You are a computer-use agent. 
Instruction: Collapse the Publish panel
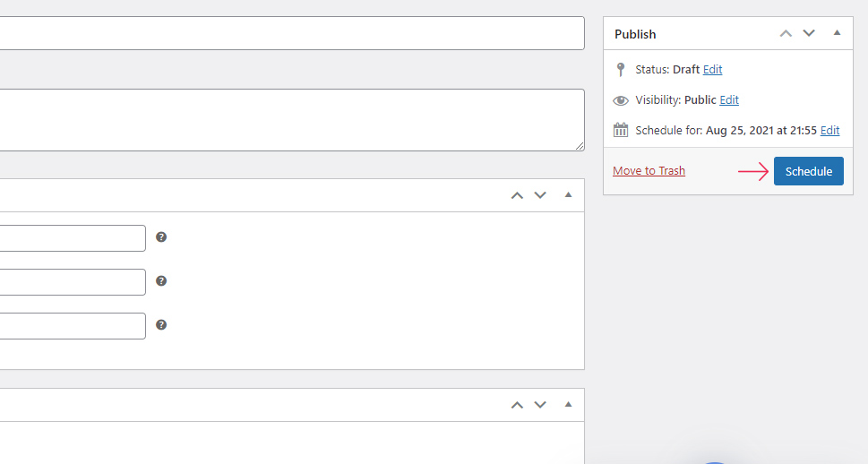point(837,33)
